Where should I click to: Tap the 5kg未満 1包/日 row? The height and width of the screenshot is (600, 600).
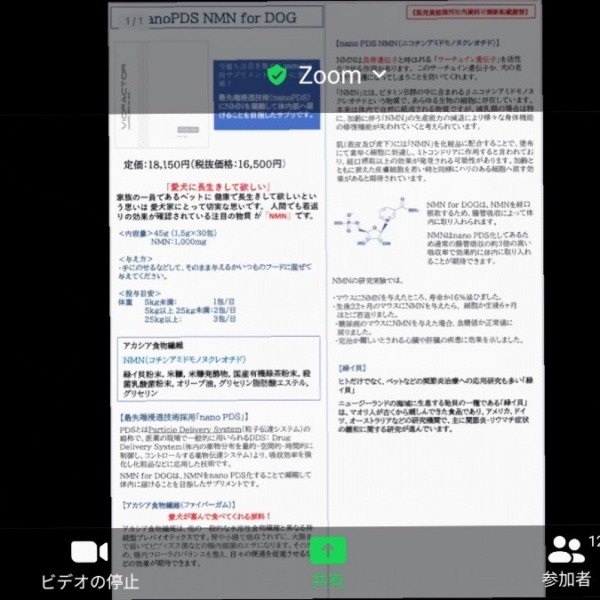pyautogui.click(x=189, y=302)
